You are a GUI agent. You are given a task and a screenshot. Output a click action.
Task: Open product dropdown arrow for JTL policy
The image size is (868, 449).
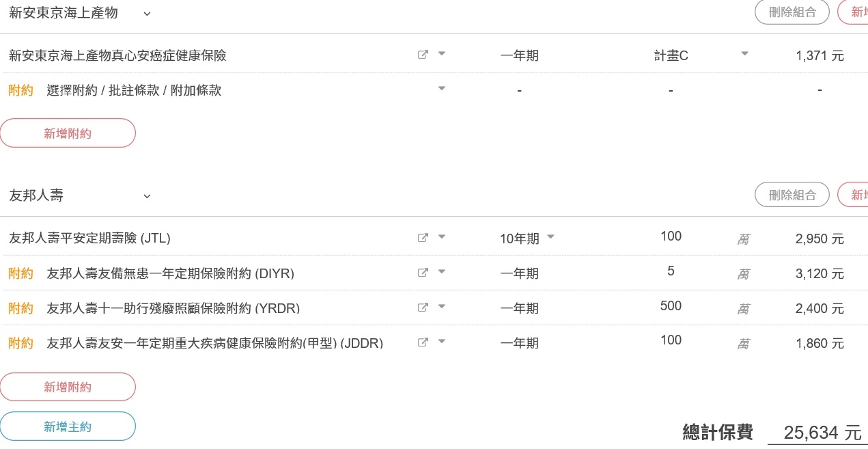[441, 236]
